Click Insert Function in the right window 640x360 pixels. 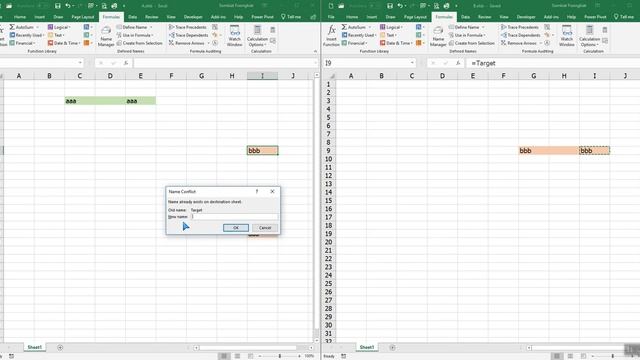pos(331,36)
